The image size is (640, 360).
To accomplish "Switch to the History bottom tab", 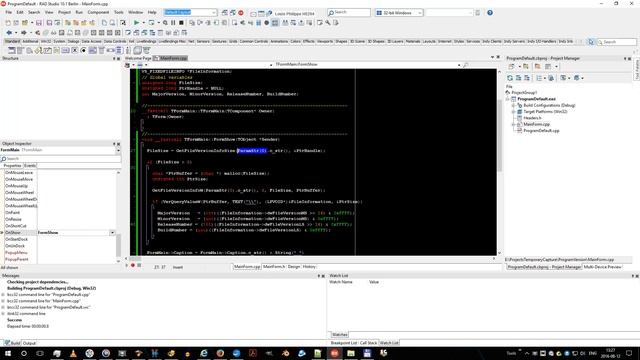I will click(x=309, y=267).
